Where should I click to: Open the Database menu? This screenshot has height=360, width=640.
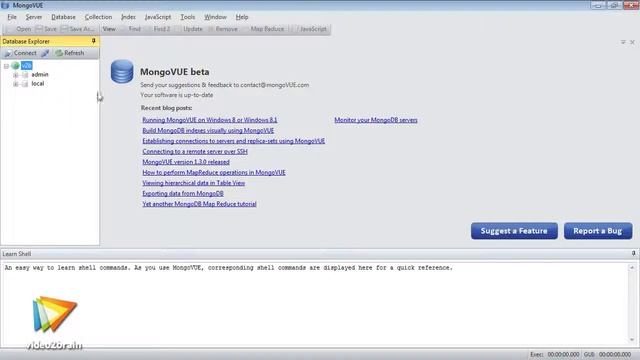click(63, 17)
